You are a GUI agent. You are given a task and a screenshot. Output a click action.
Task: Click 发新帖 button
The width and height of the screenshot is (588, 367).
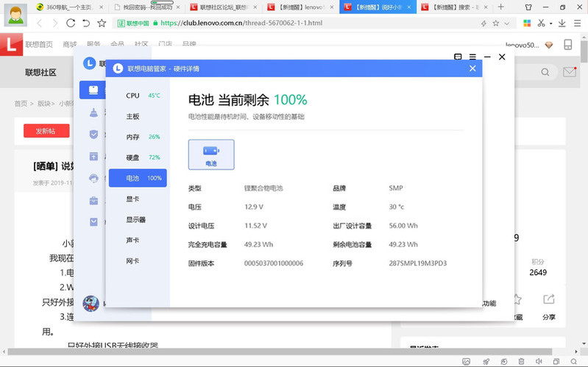[46, 131]
